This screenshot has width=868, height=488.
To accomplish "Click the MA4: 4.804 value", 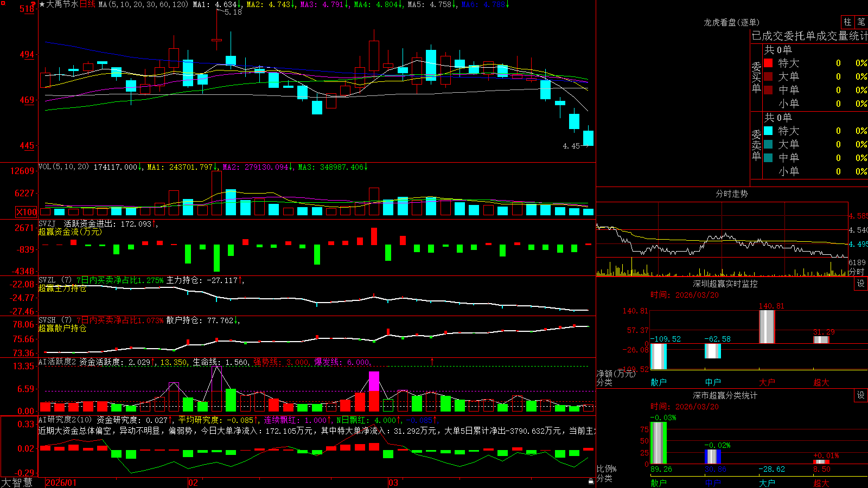I will pyautogui.click(x=376, y=4).
